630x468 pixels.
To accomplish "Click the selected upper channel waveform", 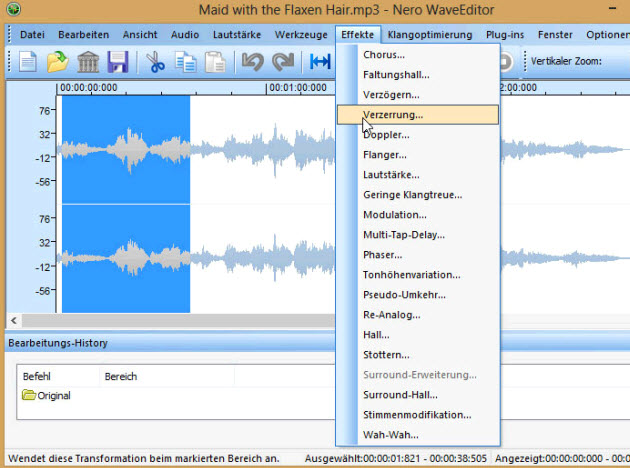I will point(126,149).
